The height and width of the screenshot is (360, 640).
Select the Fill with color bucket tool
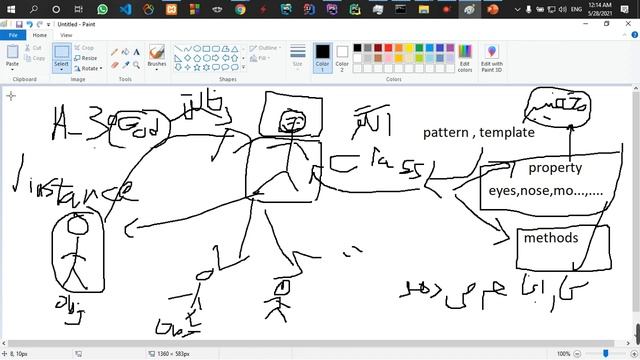(x=125, y=52)
